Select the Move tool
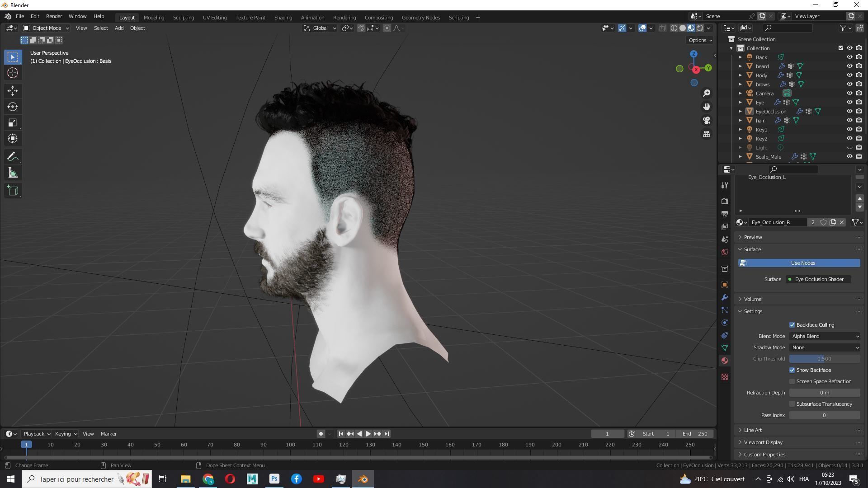The image size is (868, 488). click(13, 91)
